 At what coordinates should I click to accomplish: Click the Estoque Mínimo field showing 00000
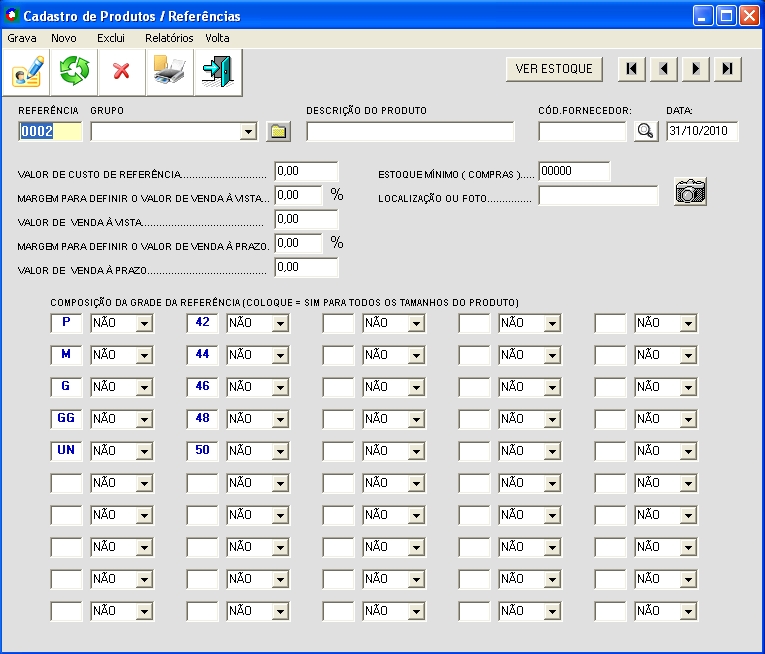tap(574, 171)
